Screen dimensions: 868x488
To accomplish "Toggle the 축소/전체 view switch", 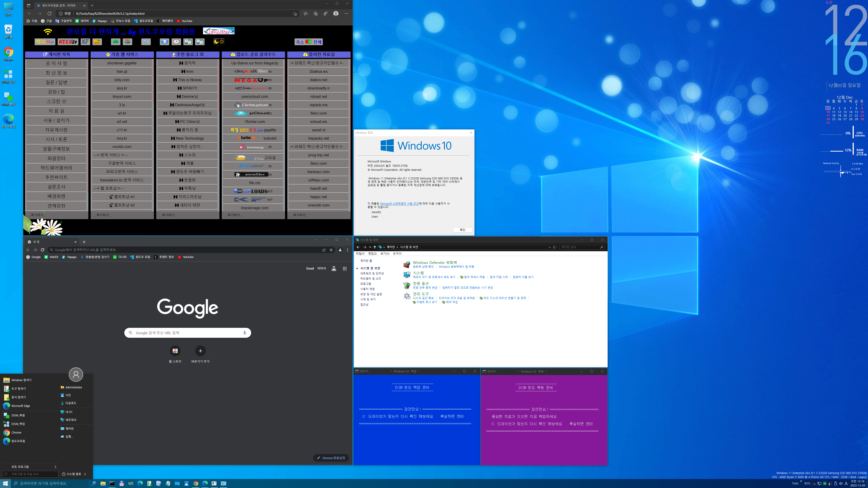I will click(x=309, y=42).
